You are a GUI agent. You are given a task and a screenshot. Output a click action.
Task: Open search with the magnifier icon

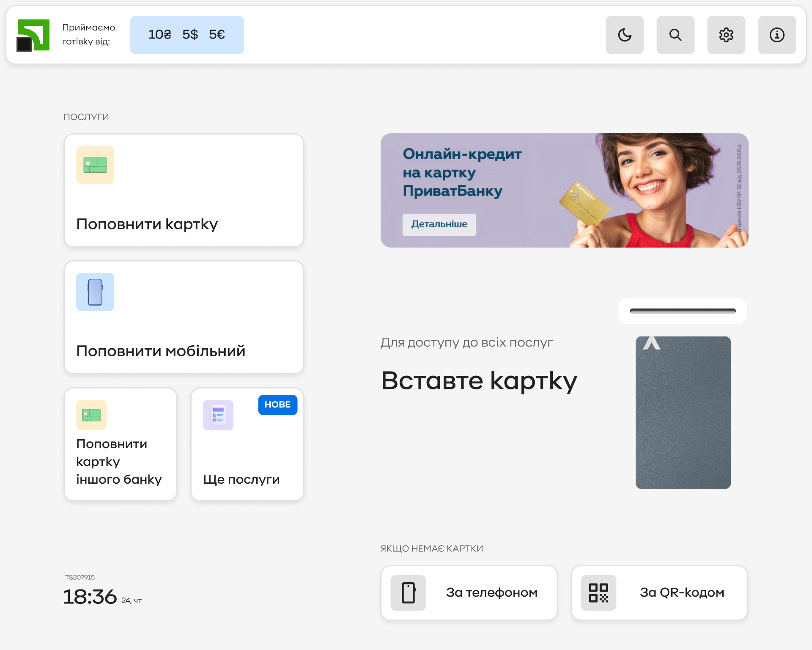coord(675,35)
